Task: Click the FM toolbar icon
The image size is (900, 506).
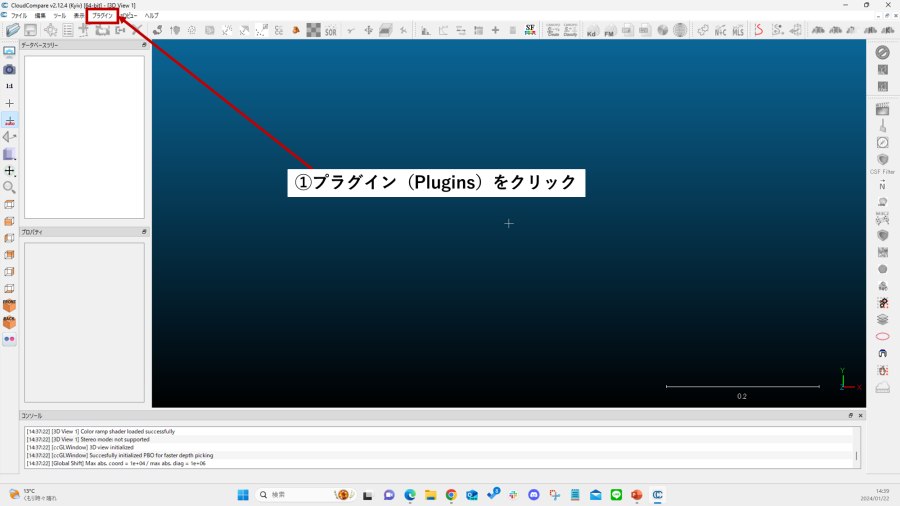Action: (x=610, y=30)
